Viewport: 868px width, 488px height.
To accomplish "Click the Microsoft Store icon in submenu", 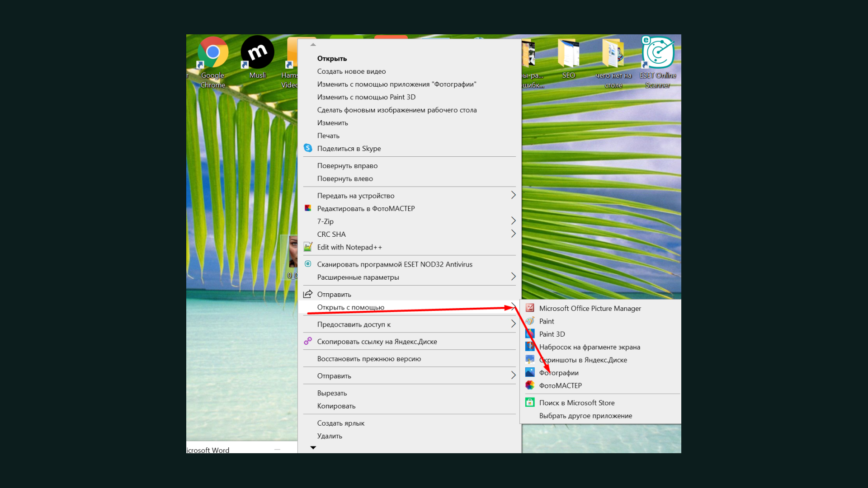I will (x=530, y=403).
